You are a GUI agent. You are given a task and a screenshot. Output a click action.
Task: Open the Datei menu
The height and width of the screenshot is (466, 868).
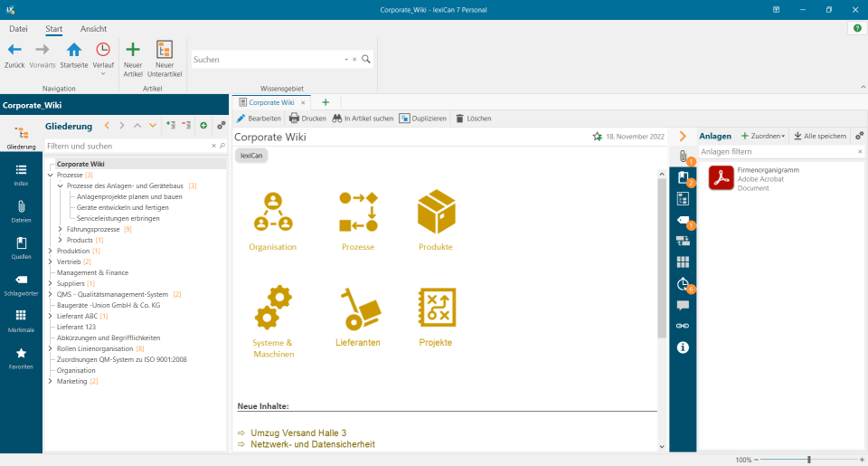click(18, 29)
